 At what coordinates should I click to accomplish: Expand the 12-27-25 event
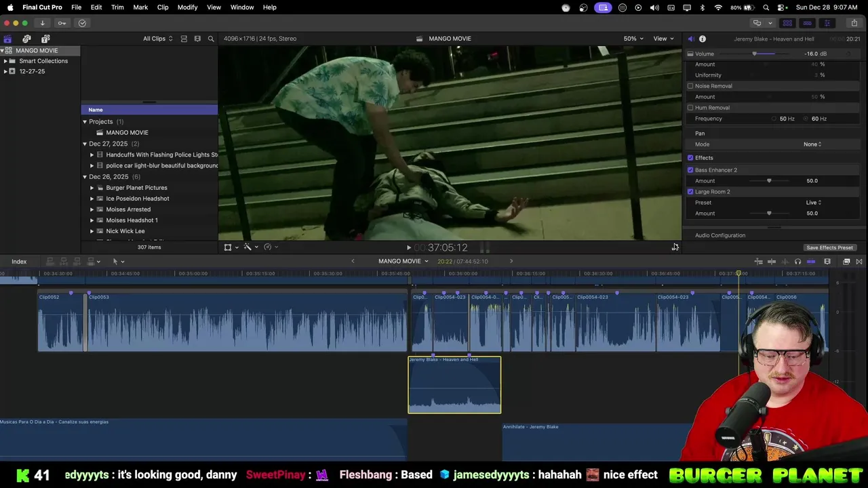[x=5, y=71]
